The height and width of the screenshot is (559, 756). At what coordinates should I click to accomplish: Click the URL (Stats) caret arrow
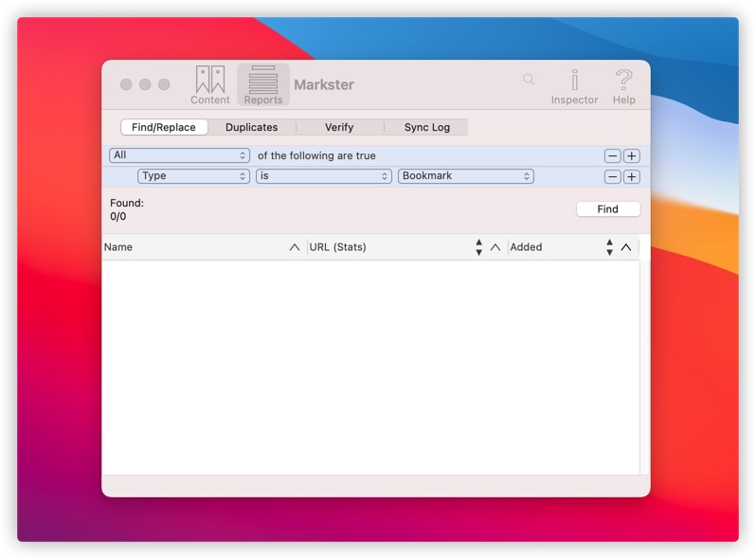(495, 247)
